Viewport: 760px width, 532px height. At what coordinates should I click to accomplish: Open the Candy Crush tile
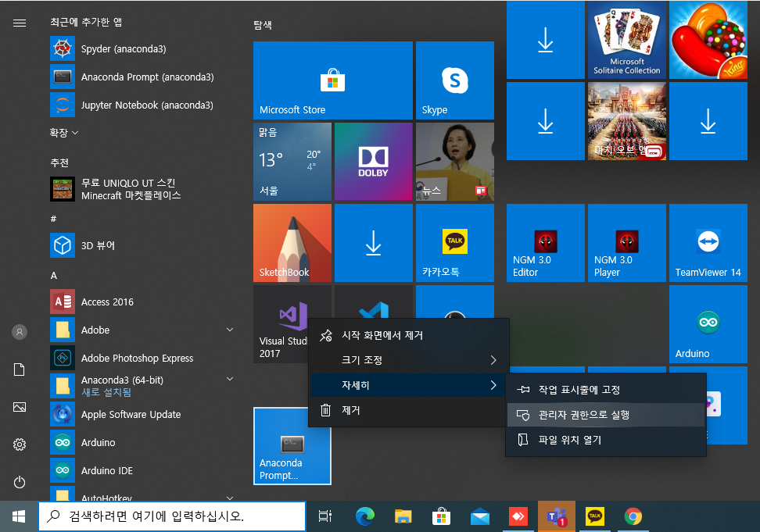[x=708, y=40]
